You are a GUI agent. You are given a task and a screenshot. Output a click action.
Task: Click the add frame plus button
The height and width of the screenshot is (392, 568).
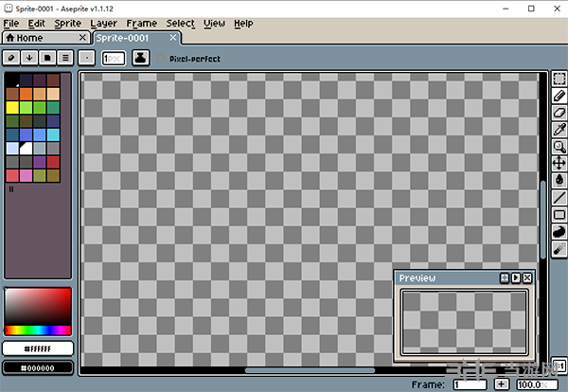[501, 384]
